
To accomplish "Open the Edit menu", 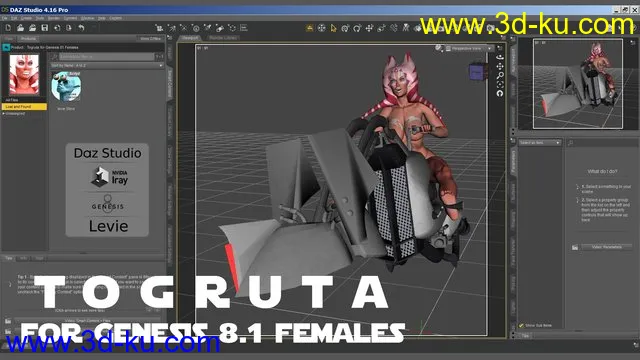I will pyautogui.click(x=14, y=18).
